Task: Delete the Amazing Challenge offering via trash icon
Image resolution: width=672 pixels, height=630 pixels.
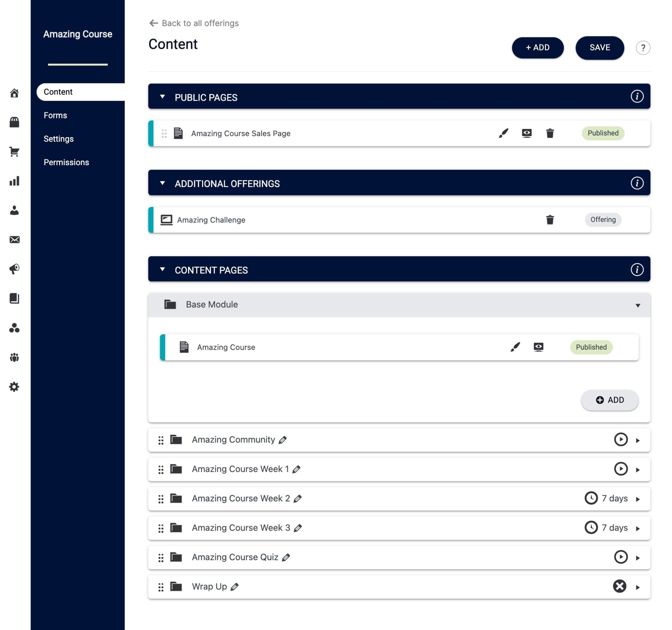Action: click(x=549, y=220)
